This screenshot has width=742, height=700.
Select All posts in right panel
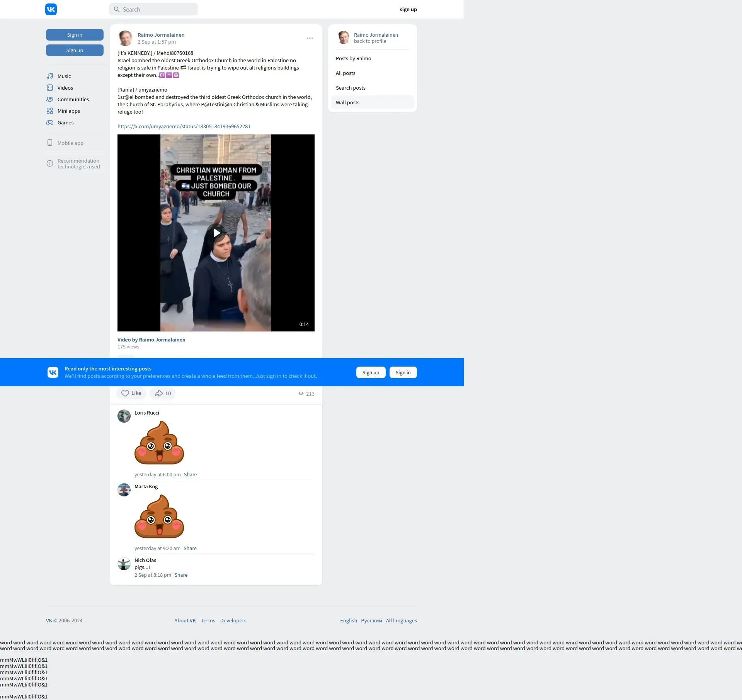[x=345, y=73]
